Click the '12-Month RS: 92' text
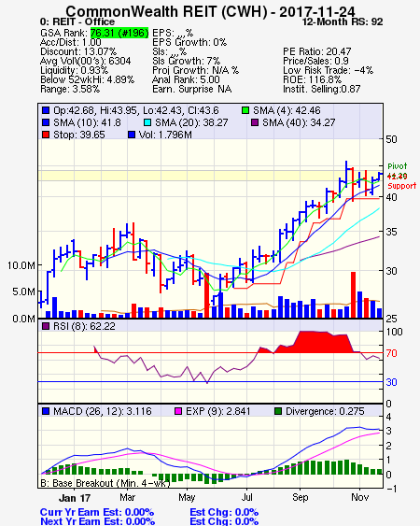 tap(343, 21)
